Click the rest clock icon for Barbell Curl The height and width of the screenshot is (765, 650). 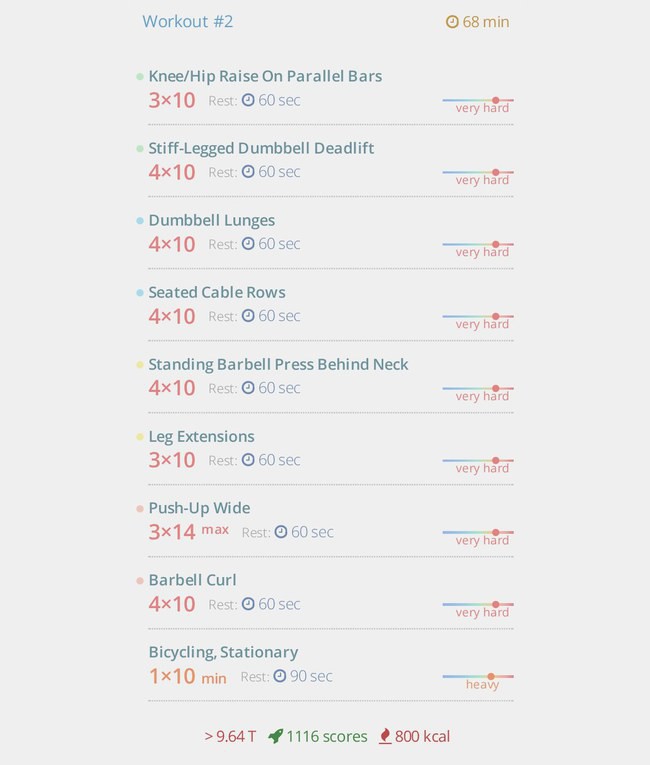(x=248, y=604)
